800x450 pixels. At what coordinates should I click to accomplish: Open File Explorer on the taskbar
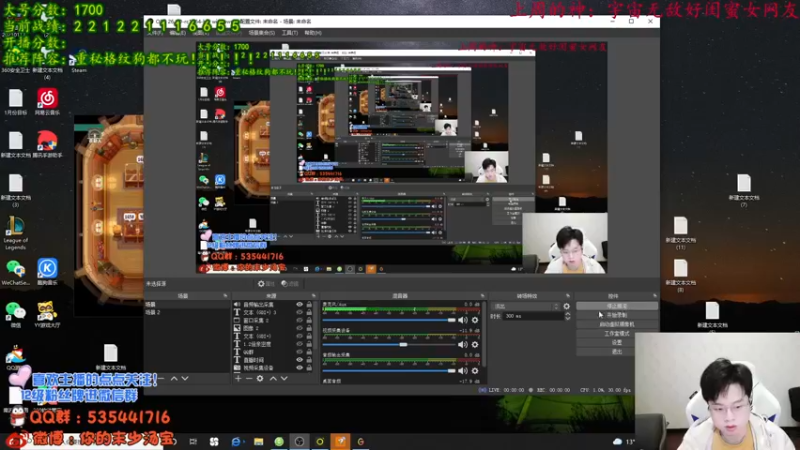coord(259,441)
